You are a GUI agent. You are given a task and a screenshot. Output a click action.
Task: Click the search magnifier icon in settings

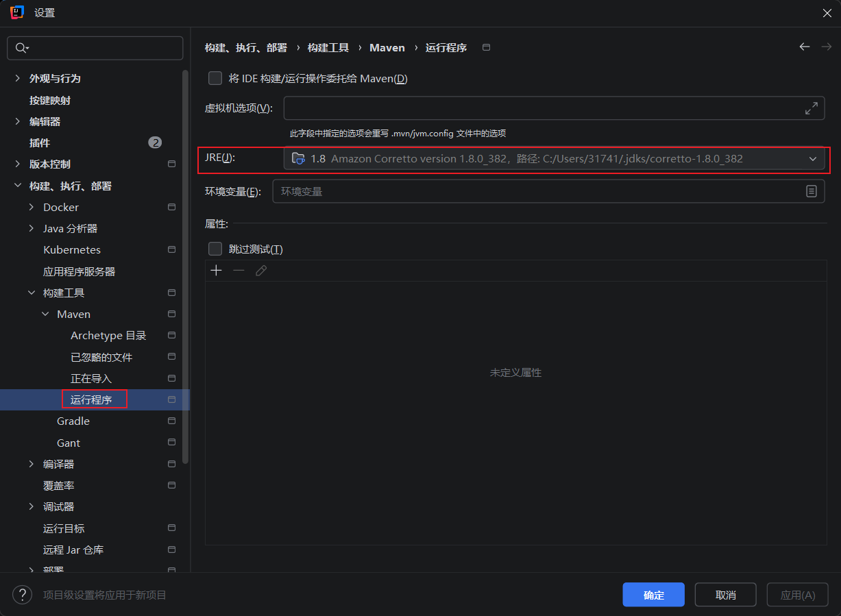click(22, 48)
